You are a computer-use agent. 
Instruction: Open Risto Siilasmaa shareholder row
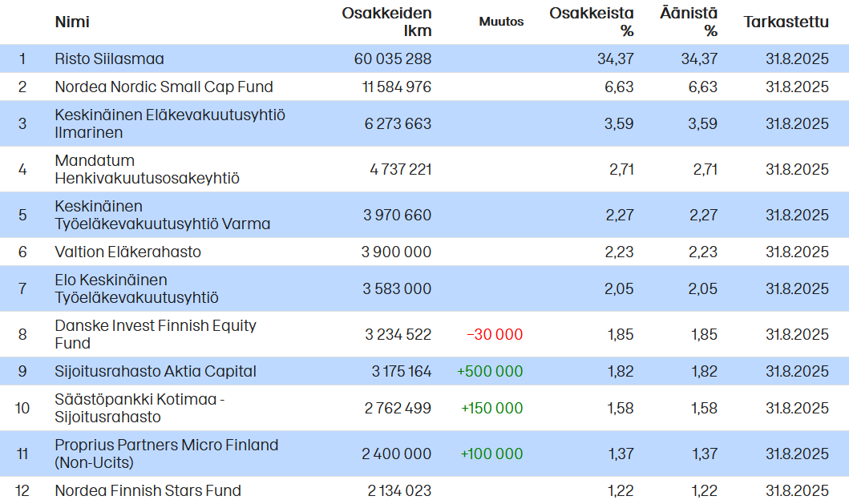click(109, 58)
